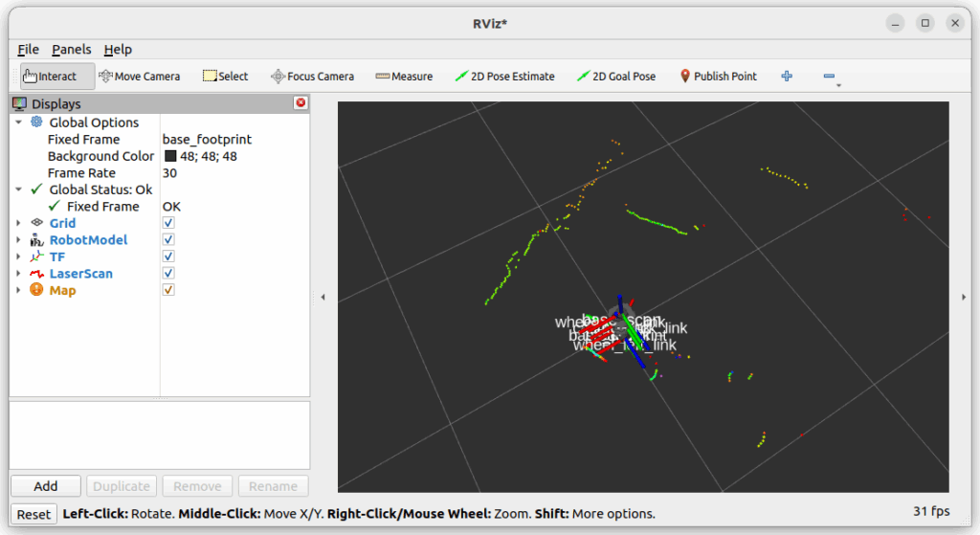Image resolution: width=980 pixels, height=535 pixels.
Task: Expand the RobotModel tree item
Action: click(18, 240)
